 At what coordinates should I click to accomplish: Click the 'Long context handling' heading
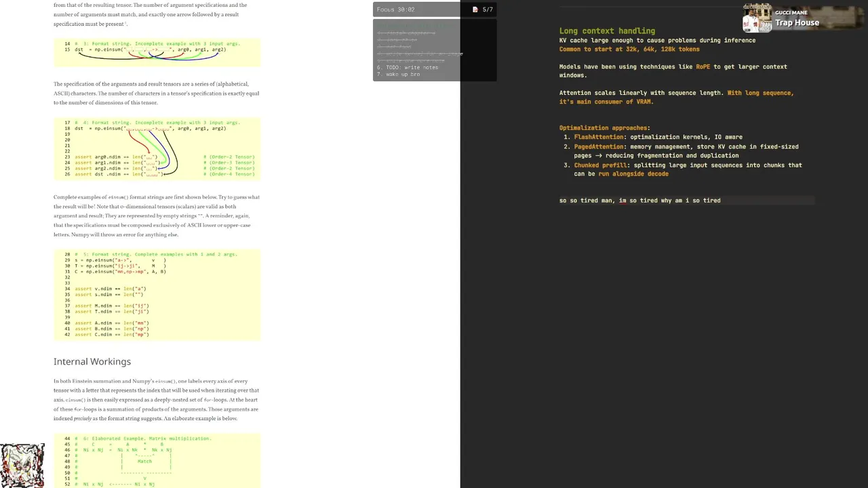coord(607,30)
